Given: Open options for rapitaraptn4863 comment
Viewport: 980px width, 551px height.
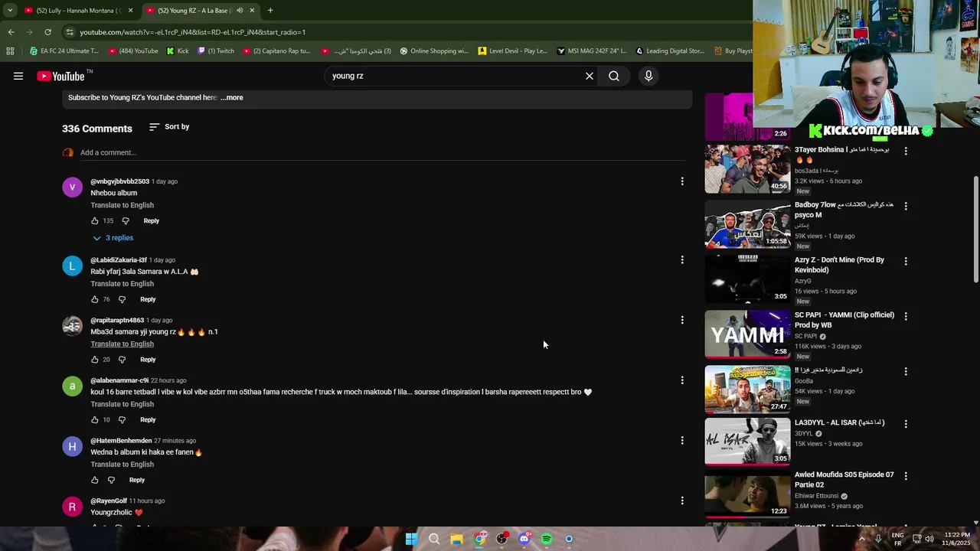Looking at the screenshot, I should tap(682, 320).
